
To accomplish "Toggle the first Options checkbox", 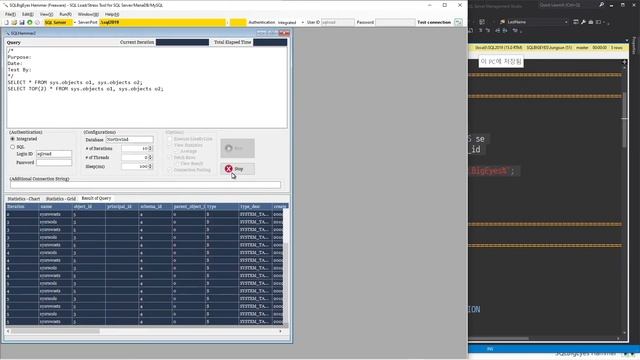I will (170, 139).
